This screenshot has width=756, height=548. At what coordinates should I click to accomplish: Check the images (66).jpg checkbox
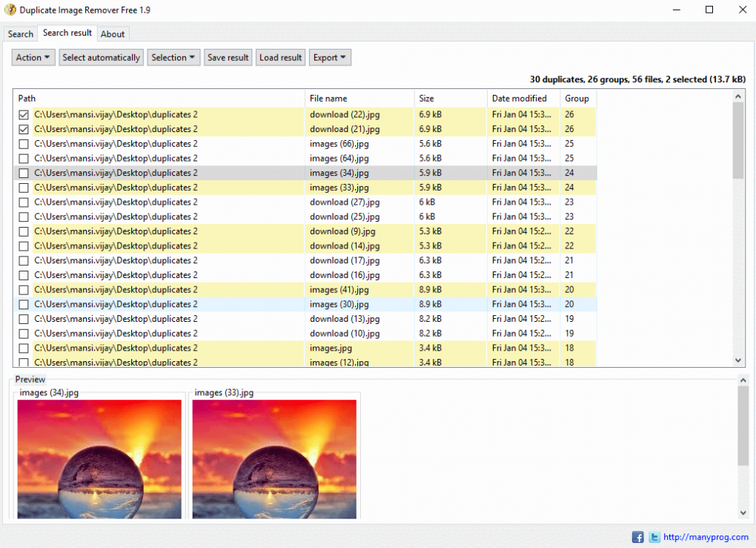24,144
